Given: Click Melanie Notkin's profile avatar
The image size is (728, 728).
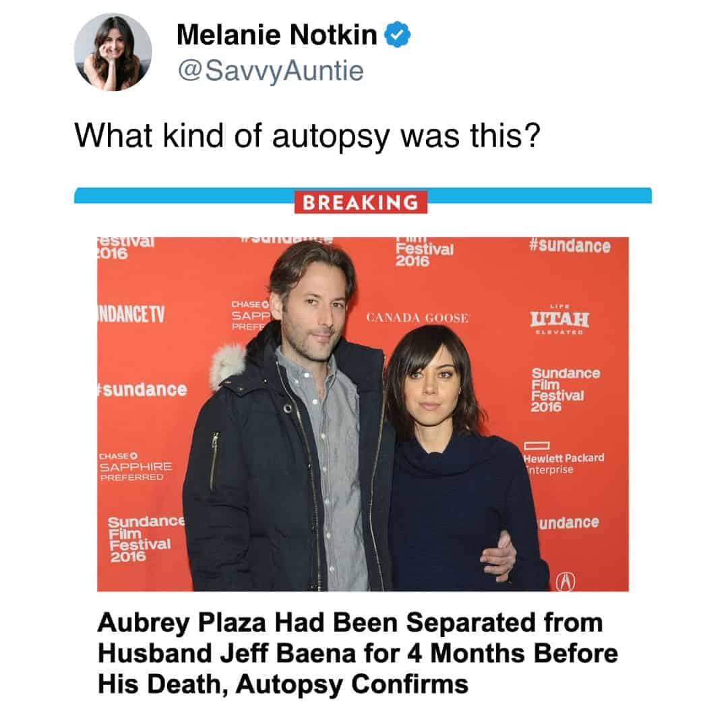Looking at the screenshot, I should [x=113, y=51].
